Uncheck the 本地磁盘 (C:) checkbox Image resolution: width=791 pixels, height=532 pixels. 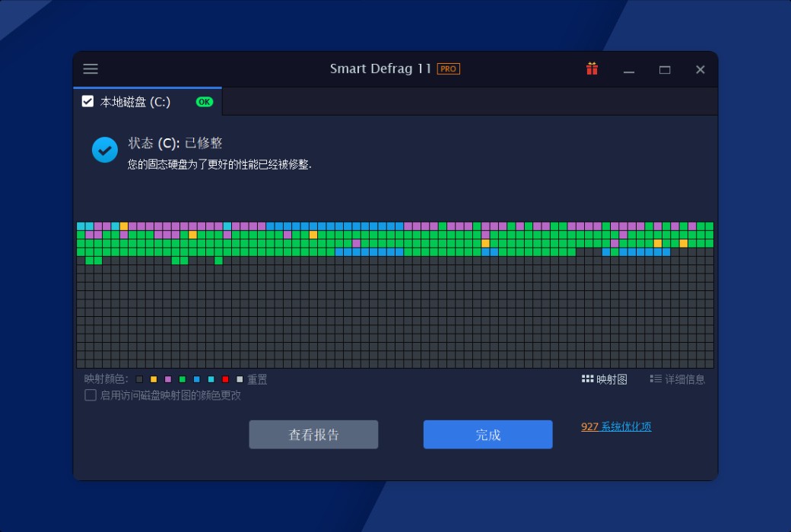point(87,101)
